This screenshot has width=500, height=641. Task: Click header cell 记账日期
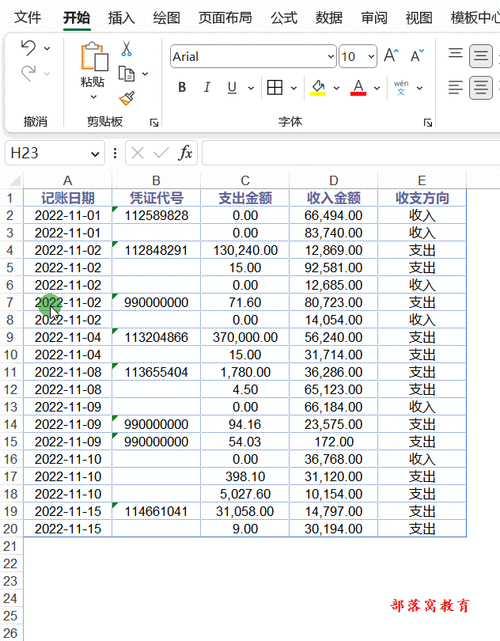point(67,198)
